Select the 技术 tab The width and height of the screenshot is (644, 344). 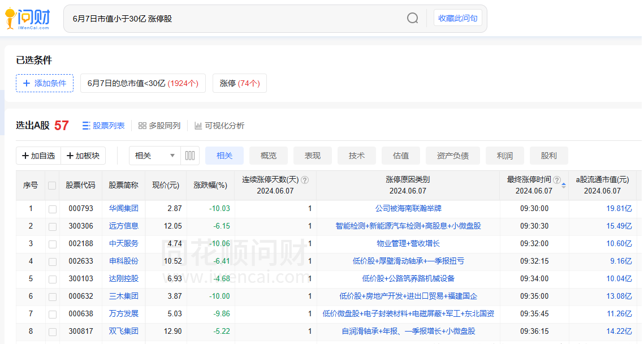coord(357,156)
